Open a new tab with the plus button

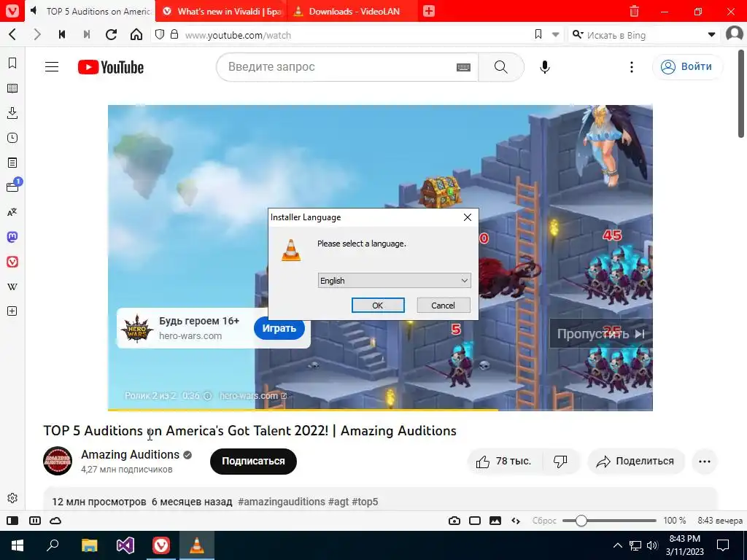coord(429,11)
